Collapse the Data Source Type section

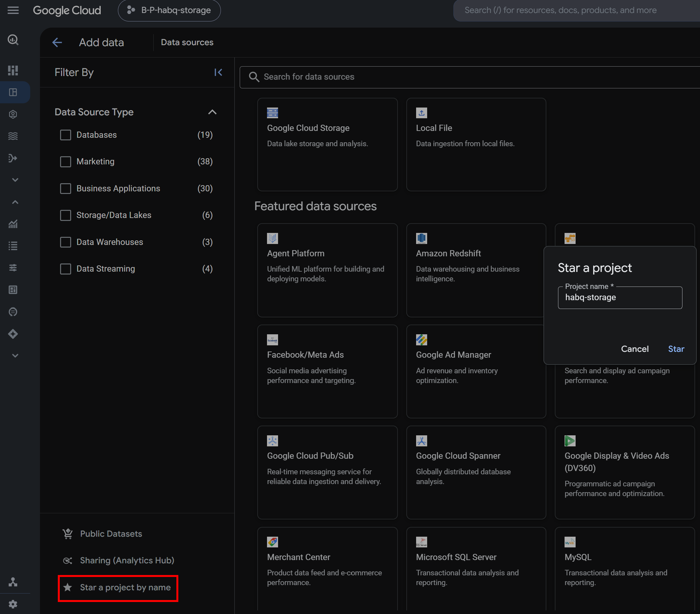[x=212, y=112]
